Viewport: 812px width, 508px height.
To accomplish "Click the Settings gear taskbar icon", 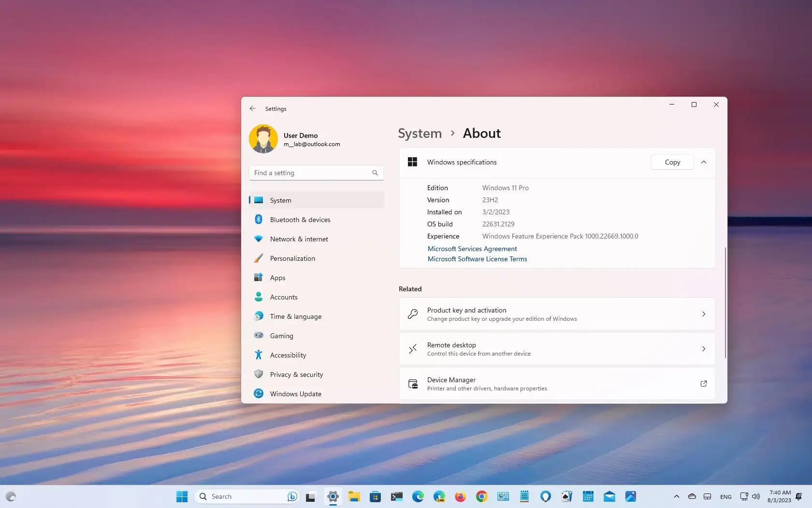I will click(333, 496).
